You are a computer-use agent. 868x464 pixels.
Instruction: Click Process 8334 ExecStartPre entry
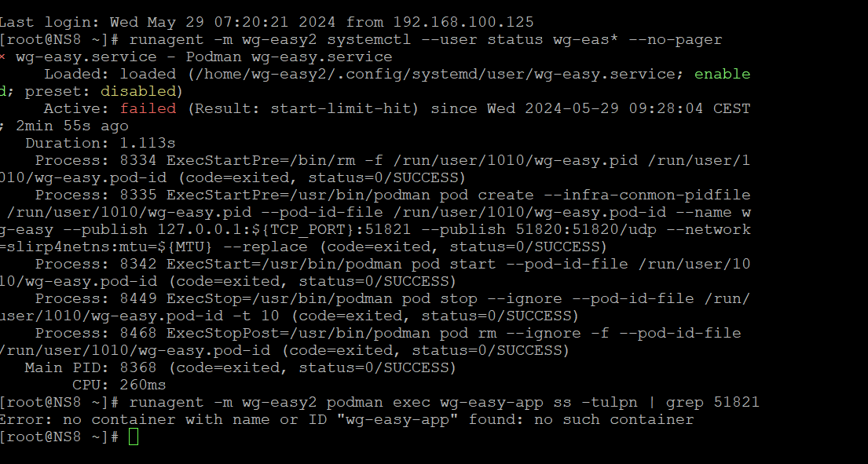coord(375,169)
